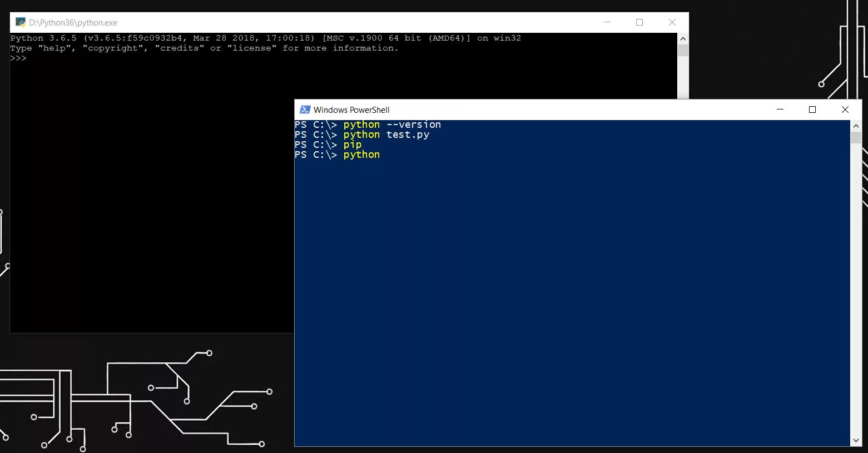
Task: Click the last 'python' command line in PowerShell
Action: 337,155
